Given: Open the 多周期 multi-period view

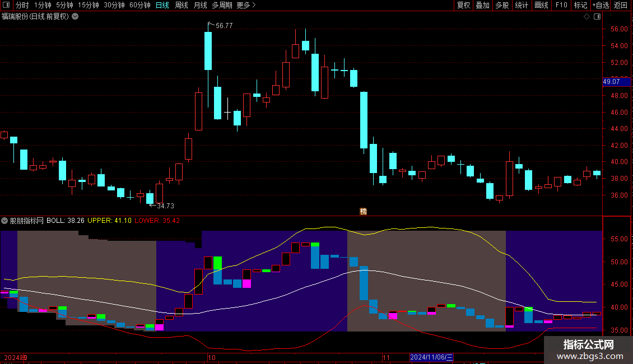Looking at the screenshot, I should (222, 5).
